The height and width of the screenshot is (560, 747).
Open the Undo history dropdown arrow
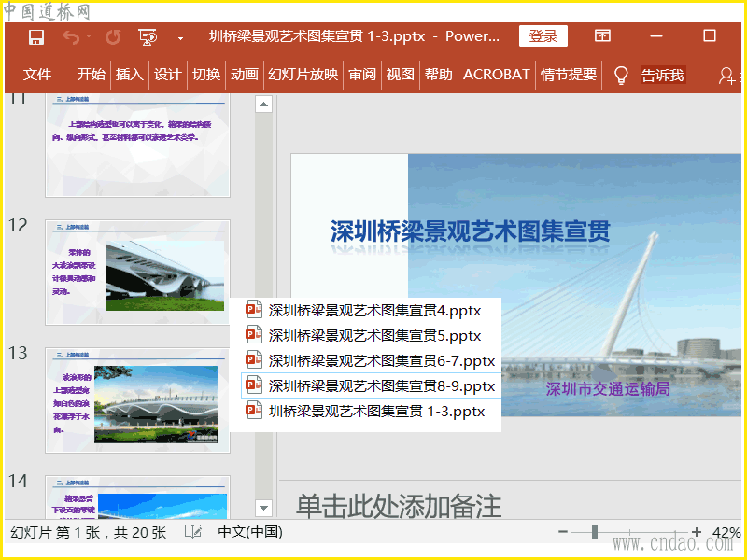pyautogui.click(x=89, y=37)
